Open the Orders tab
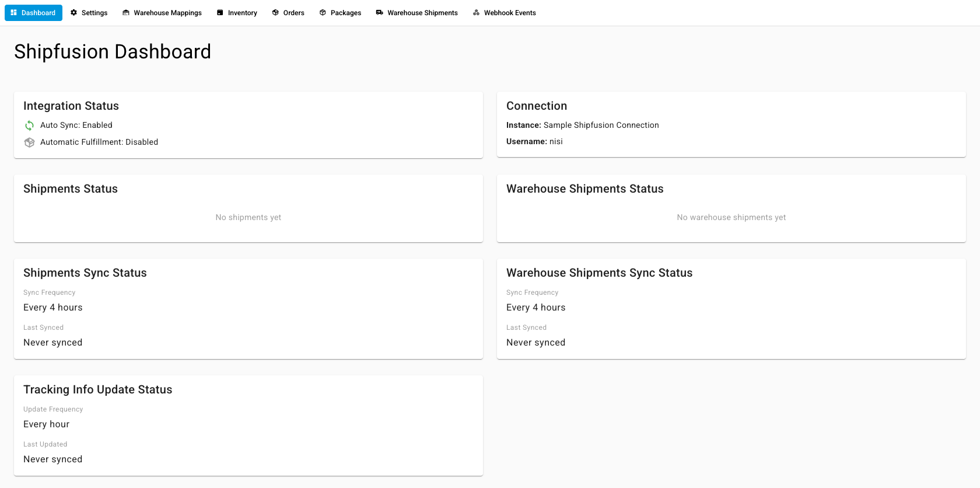The width and height of the screenshot is (980, 488). [288, 13]
